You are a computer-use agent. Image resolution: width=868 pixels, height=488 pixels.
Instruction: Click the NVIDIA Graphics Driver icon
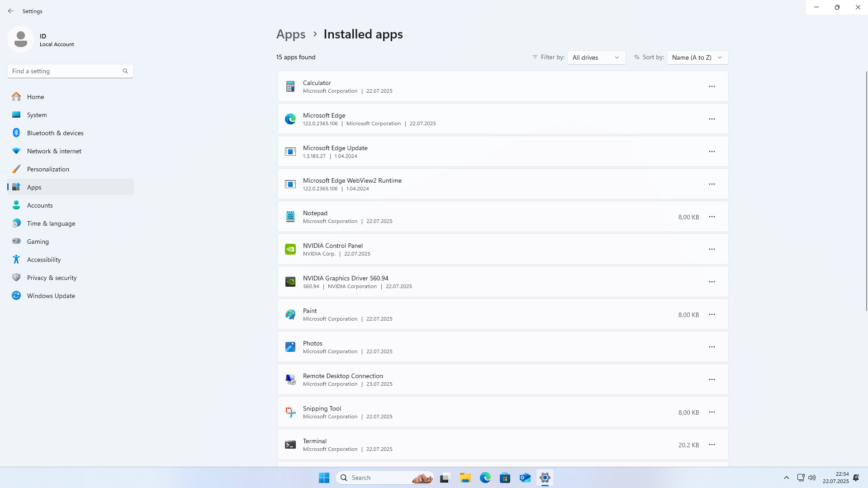tap(290, 282)
